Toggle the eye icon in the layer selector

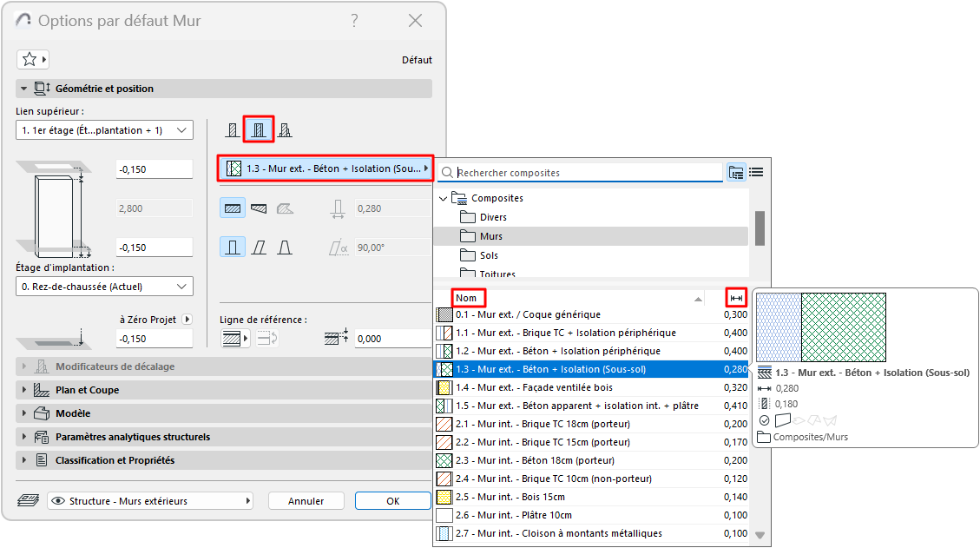(58, 501)
